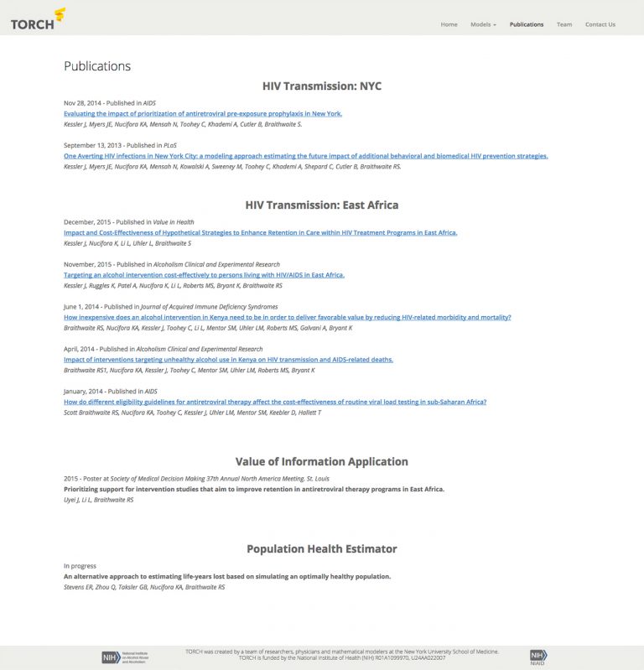Click the HIV Transmission: NYC heading
Screen dimensions: 644x670
click(x=322, y=86)
